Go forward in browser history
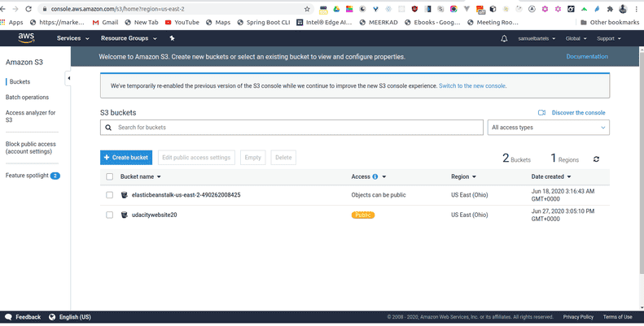Viewport: 644px width, 326px height. [x=15, y=9]
